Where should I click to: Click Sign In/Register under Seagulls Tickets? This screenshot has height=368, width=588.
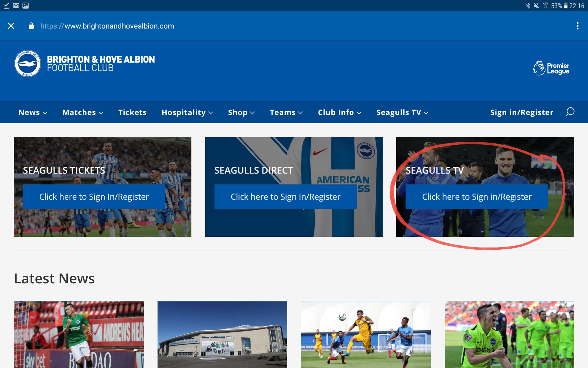94,197
